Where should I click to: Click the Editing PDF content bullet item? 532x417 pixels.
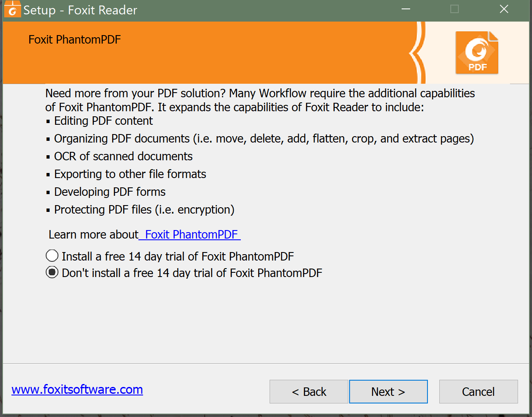coord(103,121)
